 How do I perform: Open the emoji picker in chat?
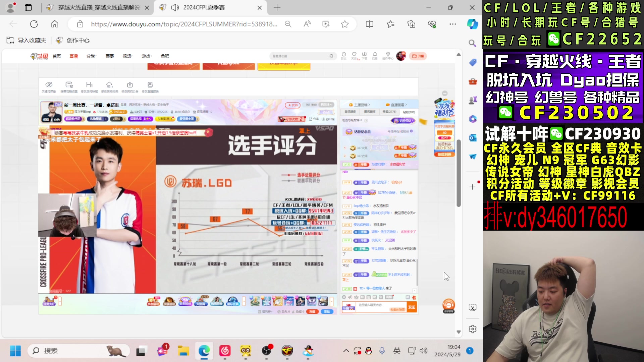[344, 297]
